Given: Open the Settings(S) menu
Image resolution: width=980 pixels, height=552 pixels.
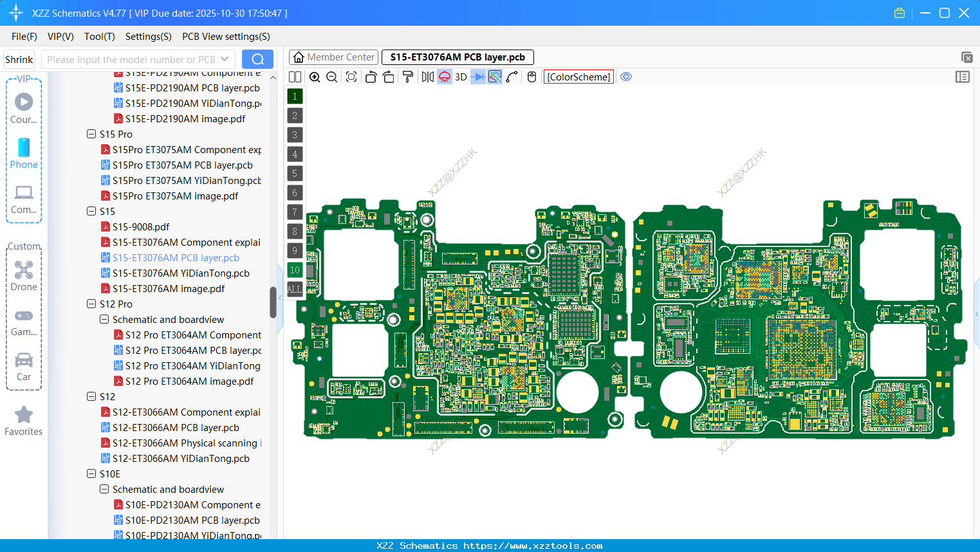Looking at the screenshot, I should click(x=148, y=37).
